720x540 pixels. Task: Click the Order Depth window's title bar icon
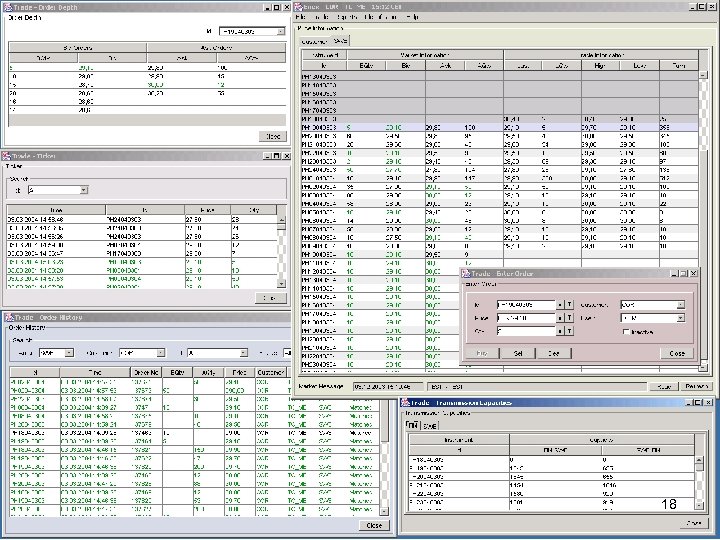tap(8, 7)
